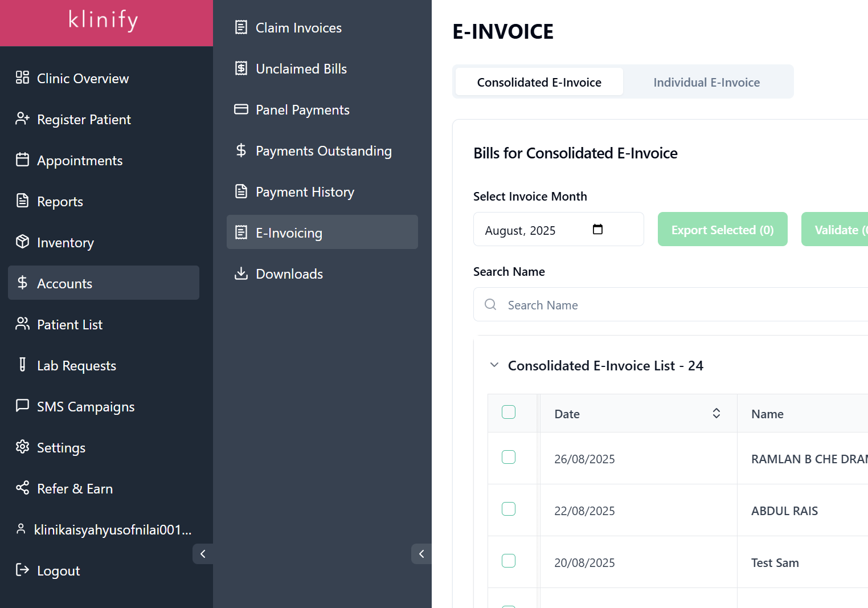This screenshot has height=608, width=868.
Task: Click the Payments Outstanding dollar icon
Action: click(x=241, y=150)
